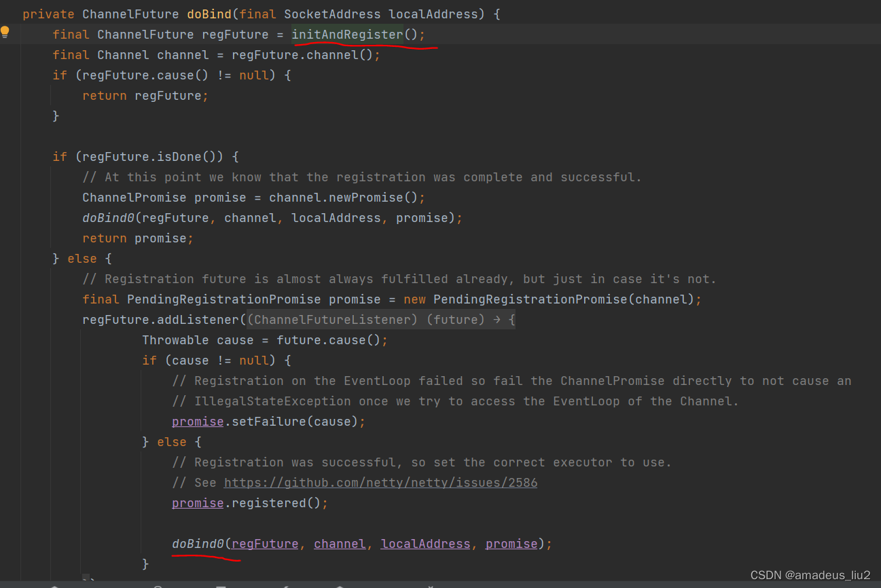Click comment starting with 'IllegalStateException once we try'
The image size is (881, 588).
point(455,401)
